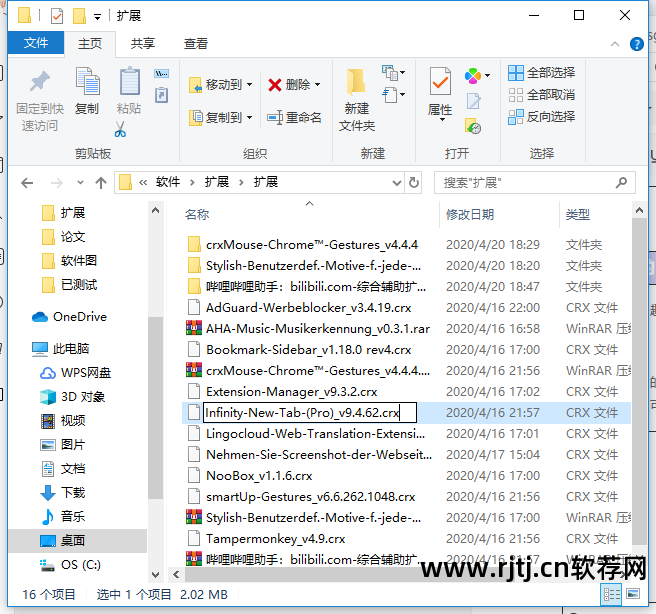Open the recent locations dropdown arrow
The width and height of the screenshot is (656, 614).
tap(80, 182)
